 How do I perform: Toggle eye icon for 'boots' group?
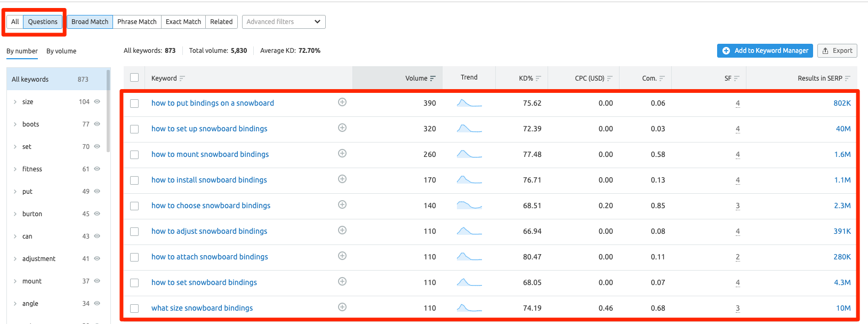click(97, 124)
